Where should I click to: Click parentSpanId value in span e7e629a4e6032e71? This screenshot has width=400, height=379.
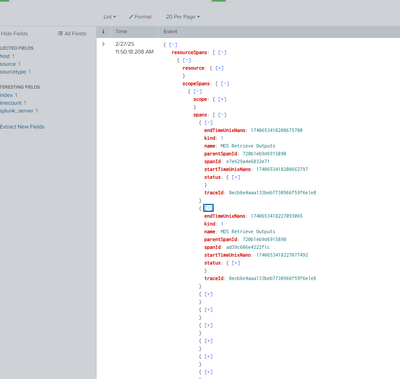point(264,154)
